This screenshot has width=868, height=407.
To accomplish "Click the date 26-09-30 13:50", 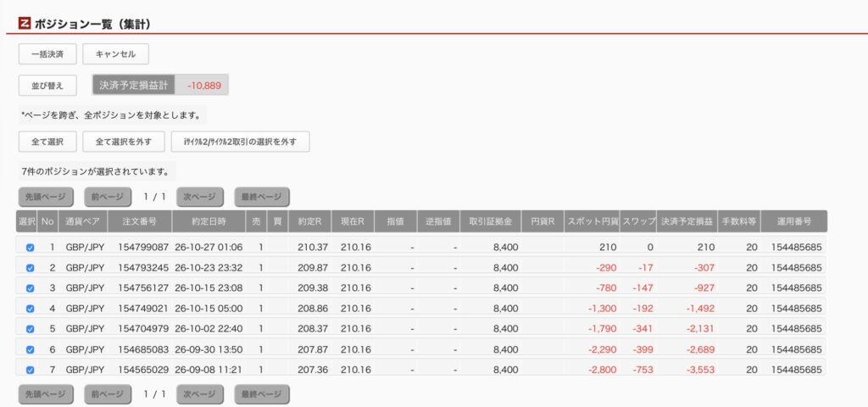I will [209, 350].
